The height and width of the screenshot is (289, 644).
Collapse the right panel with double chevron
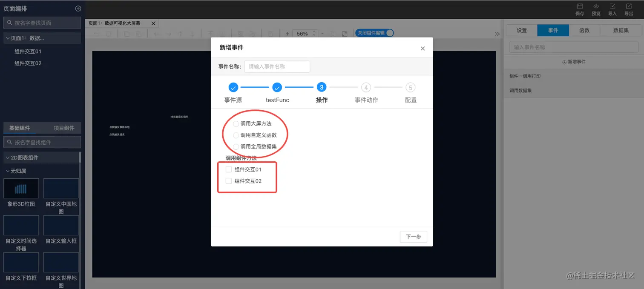coord(497,34)
